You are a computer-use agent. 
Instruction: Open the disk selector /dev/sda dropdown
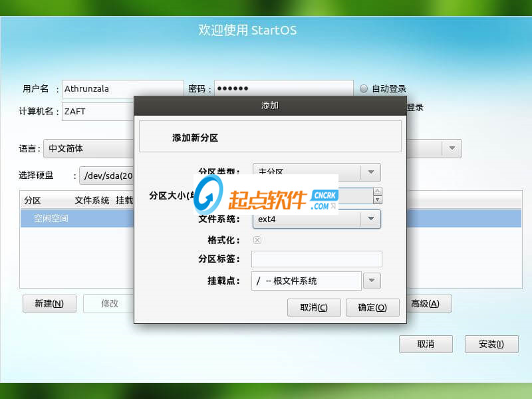(107, 176)
